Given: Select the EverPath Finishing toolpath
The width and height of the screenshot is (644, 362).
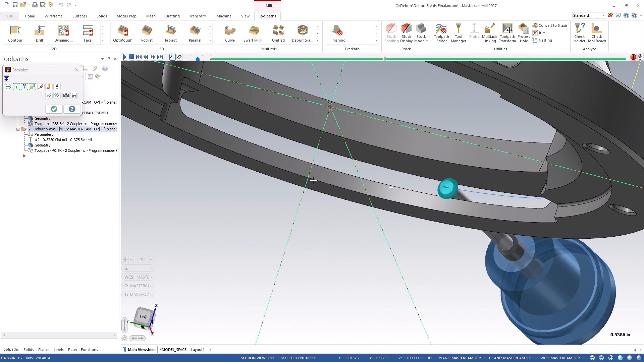Looking at the screenshot, I should pyautogui.click(x=337, y=34).
